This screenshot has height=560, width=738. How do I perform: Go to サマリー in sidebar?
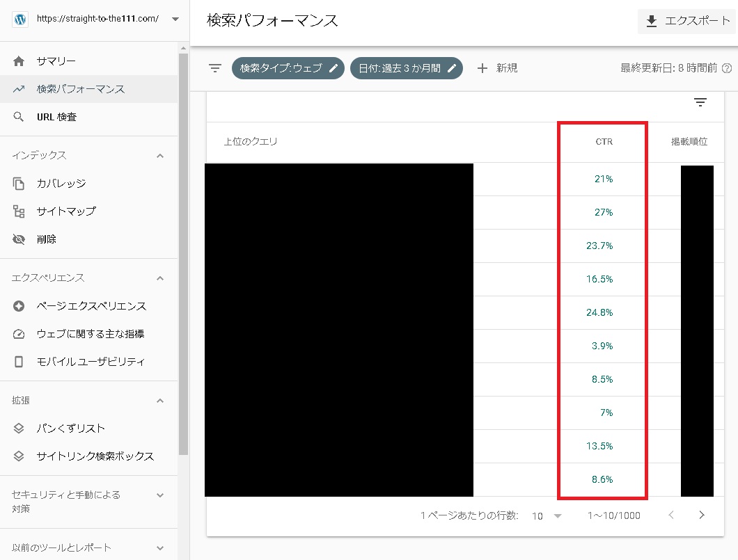[56, 61]
